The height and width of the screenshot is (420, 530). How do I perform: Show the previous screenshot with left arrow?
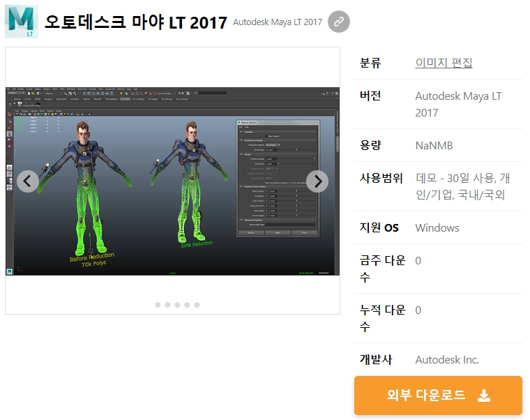pyautogui.click(x=28, y=181)
